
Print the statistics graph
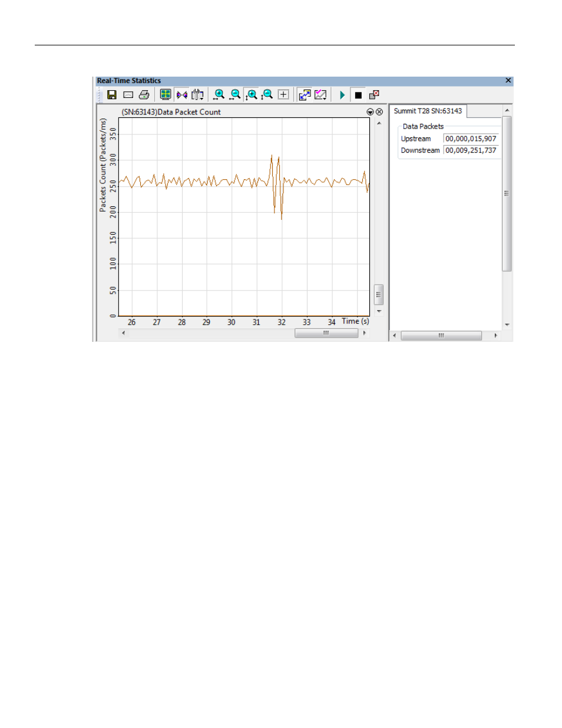pos(144,95)
